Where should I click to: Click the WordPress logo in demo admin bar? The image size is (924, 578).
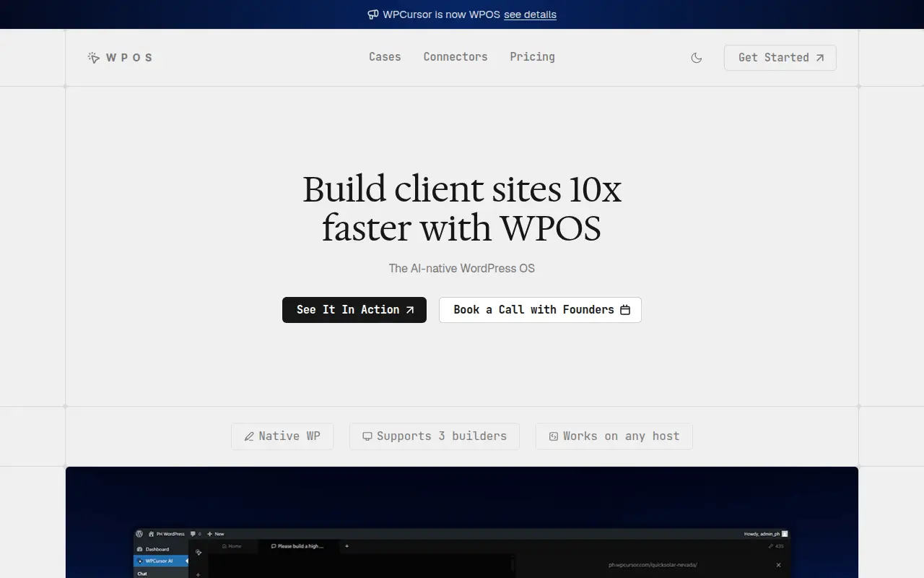tap(139, 534)
